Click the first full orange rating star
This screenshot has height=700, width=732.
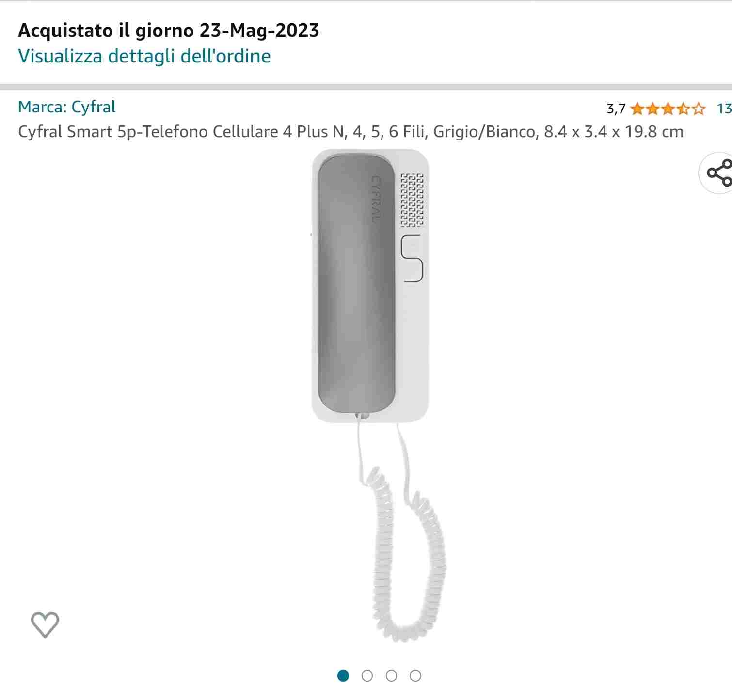(x=637, y=109)
